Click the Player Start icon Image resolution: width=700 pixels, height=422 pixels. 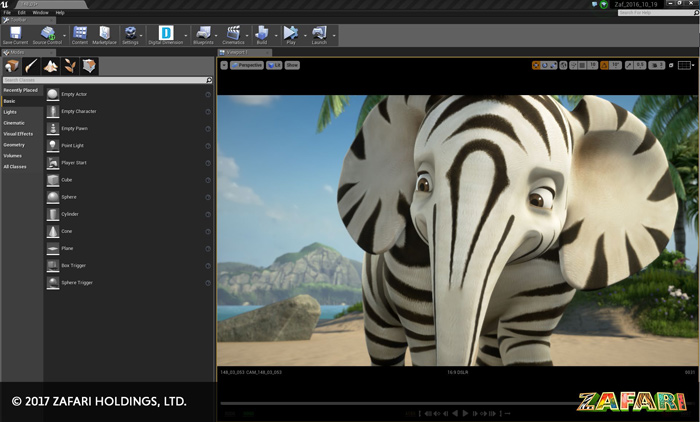(53, 163)
